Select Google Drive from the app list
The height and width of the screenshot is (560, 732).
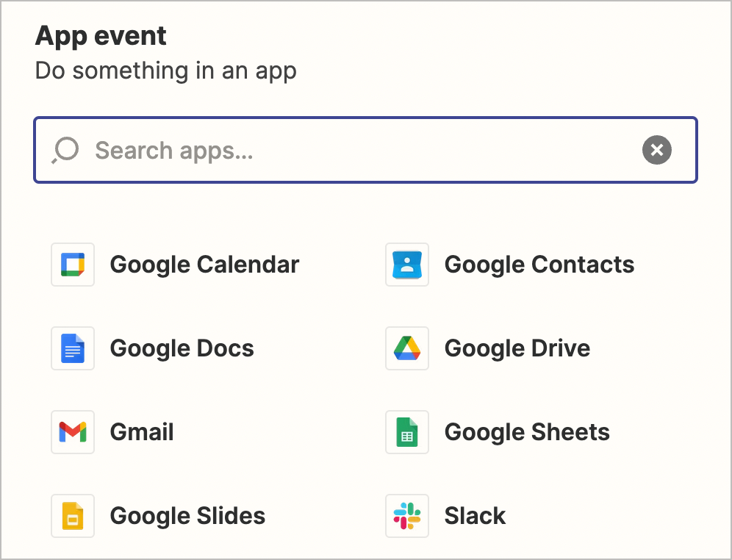(517, 348)
